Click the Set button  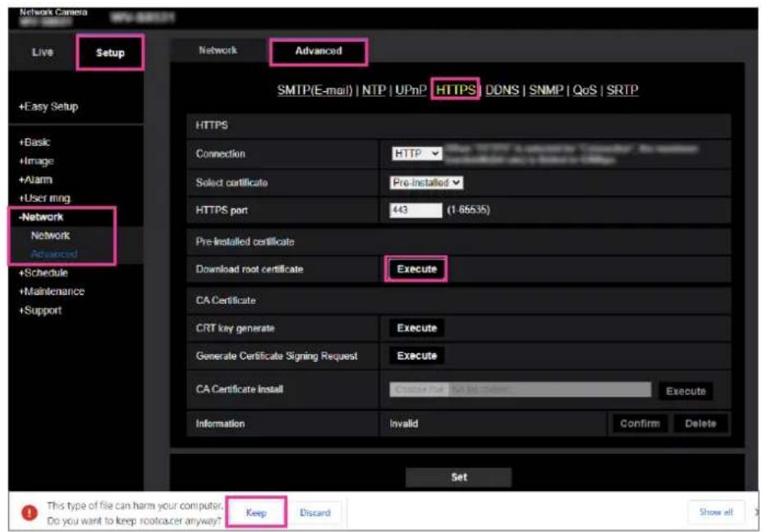[459, 477]
